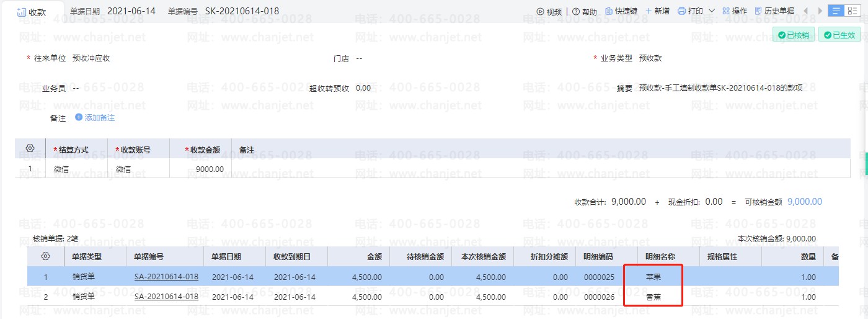
Task: Click the 打印 print button
Action: (690, 11)
